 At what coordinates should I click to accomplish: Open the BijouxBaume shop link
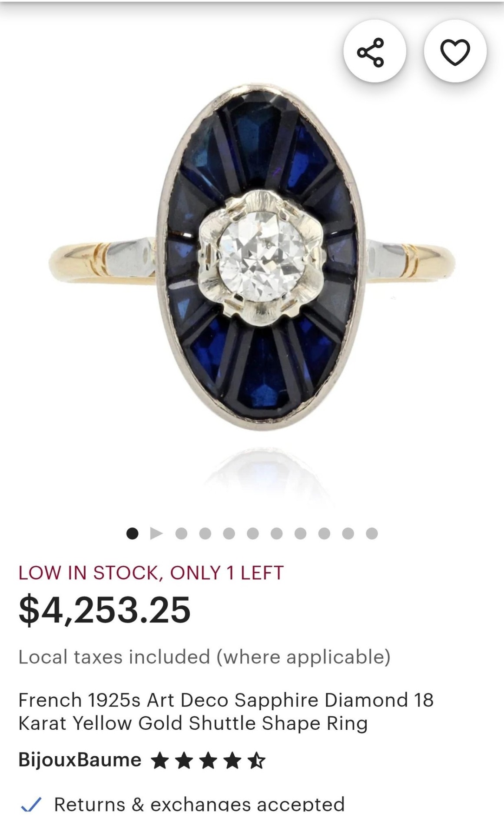pyautogui.click(x=80, y=760)
